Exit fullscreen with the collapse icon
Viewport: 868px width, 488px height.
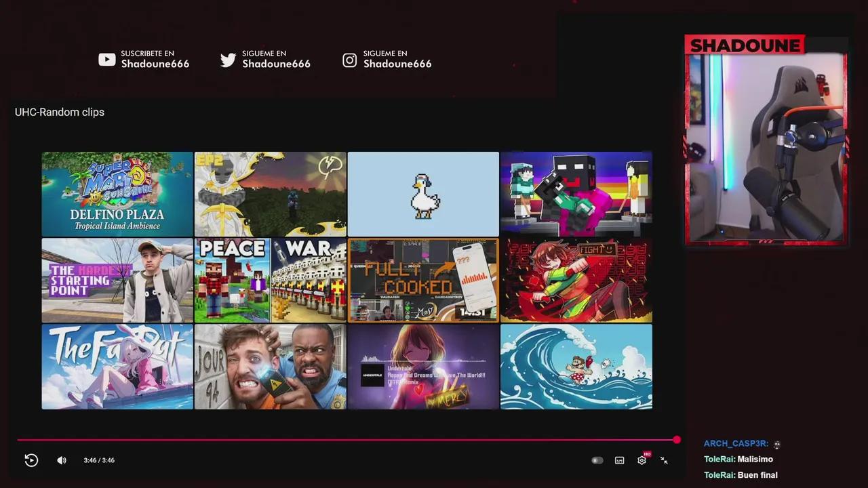pyautogui.click(x=664, y=460)
